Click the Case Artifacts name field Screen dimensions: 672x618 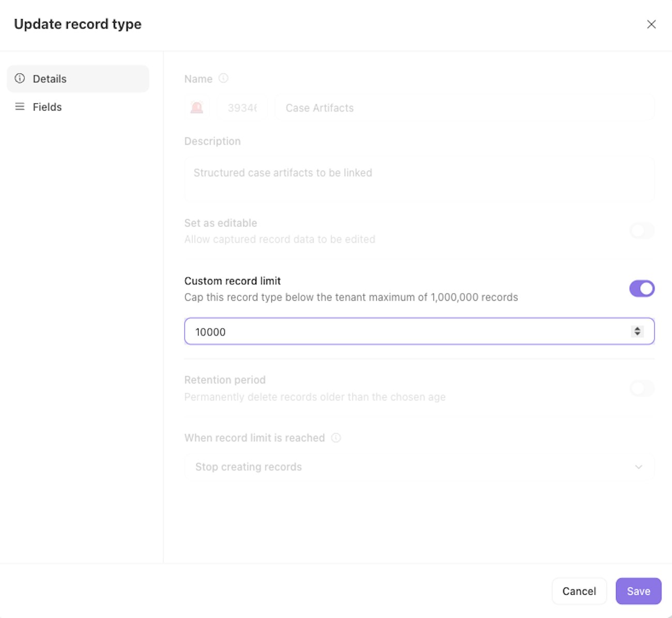tap(464, 108)
